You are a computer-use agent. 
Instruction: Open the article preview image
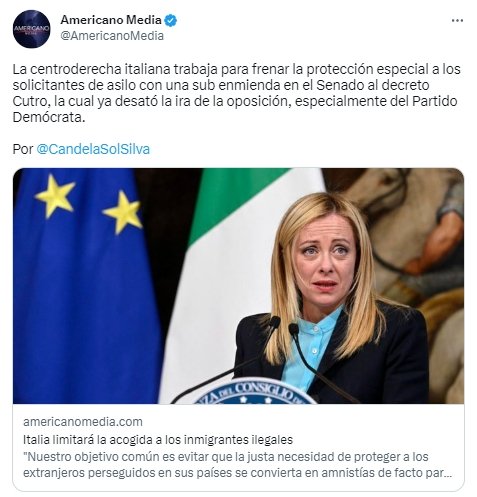coord(238,286)
